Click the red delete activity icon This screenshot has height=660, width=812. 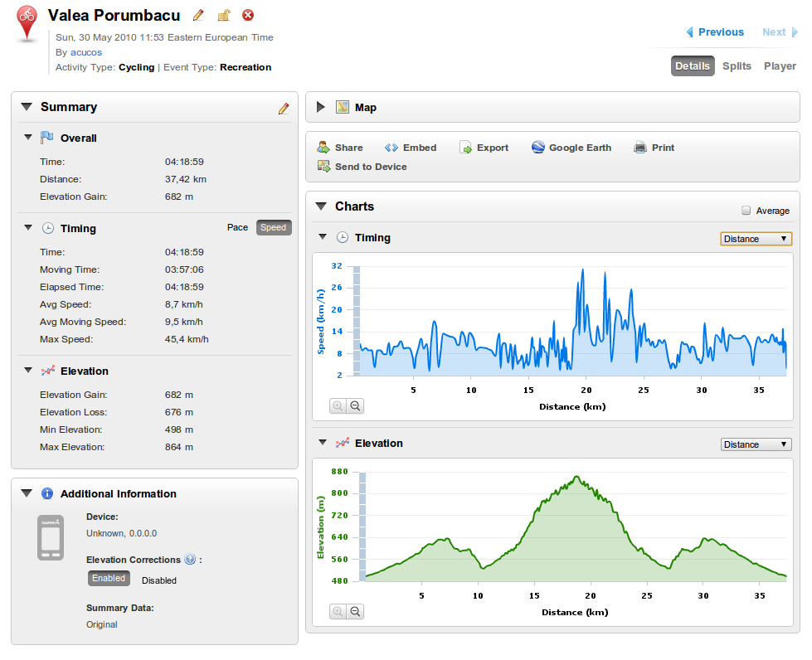pos(248,15)
